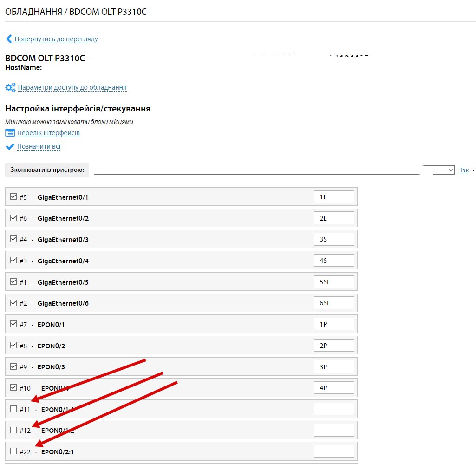Image resolution: width=476 pixels, height=464 pixels.
Task: Click the '4P' field in row #10
Action: [x=334, y=388]
